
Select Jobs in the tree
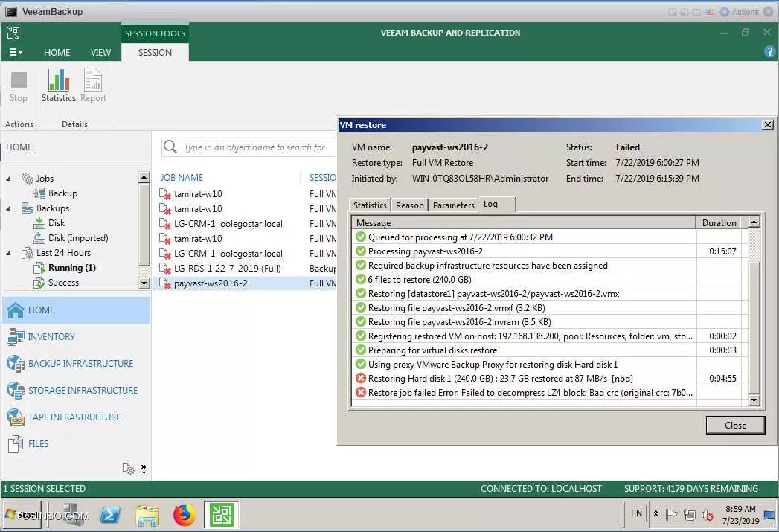coord(44,179)
